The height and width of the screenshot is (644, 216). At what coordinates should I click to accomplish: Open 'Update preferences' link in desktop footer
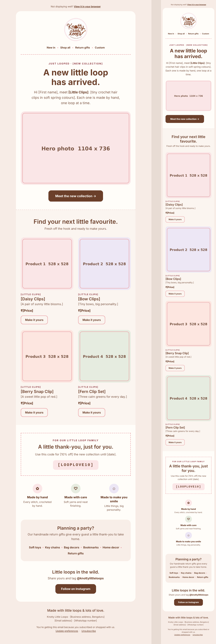click(67, 631)
